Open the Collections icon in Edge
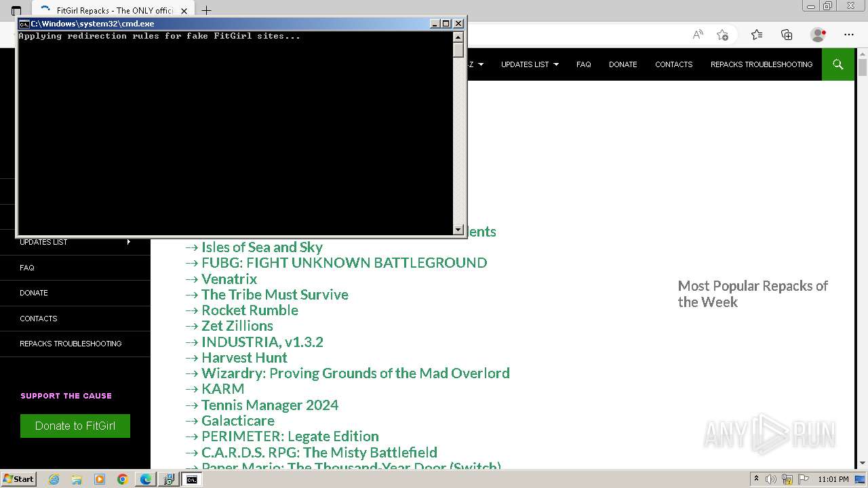This screenshot has width=868, height=488. [x=787, y=35]
